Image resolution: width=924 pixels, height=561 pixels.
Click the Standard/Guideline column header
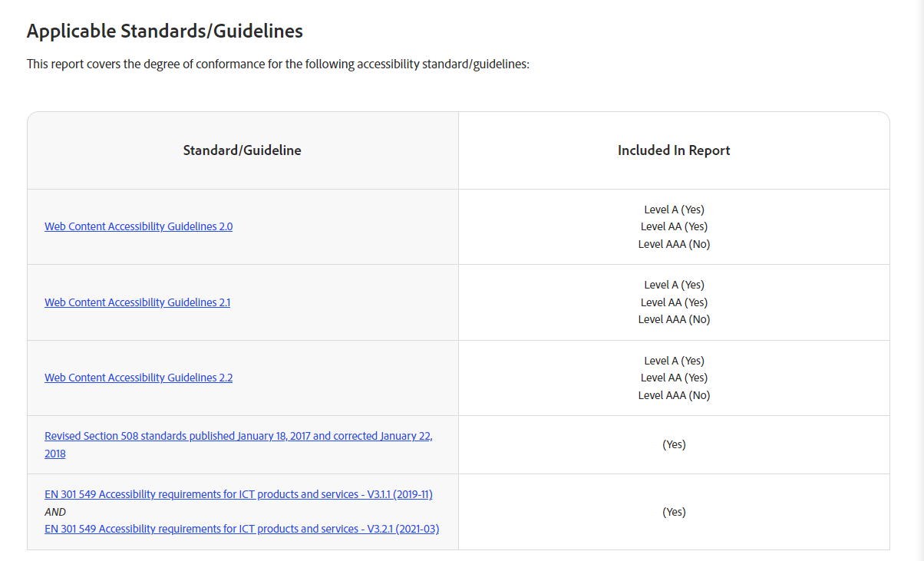(242, 150)
